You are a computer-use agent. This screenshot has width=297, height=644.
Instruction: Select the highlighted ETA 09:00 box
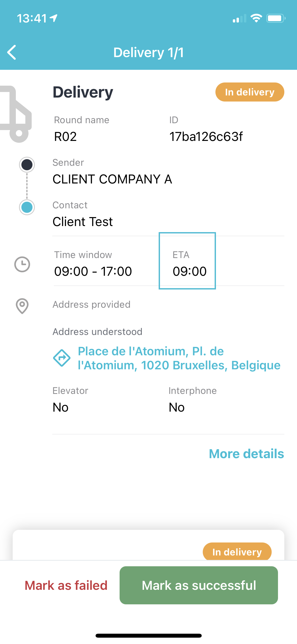(x=187, y=261)
